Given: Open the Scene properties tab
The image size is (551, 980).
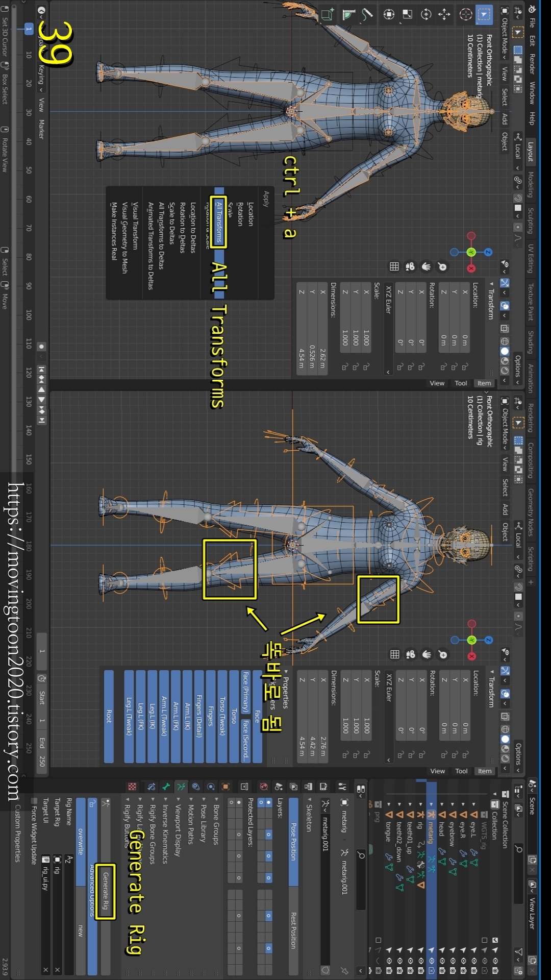Looking at the screenshot, I should 279,787.
